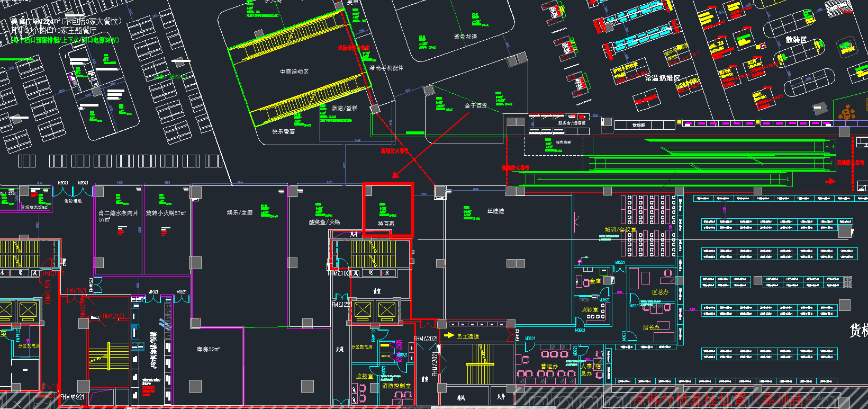Viewport: 868px width, 409px height.
Task: Click the 紫色花语 shop label
Action: click(x=465, y=37)
